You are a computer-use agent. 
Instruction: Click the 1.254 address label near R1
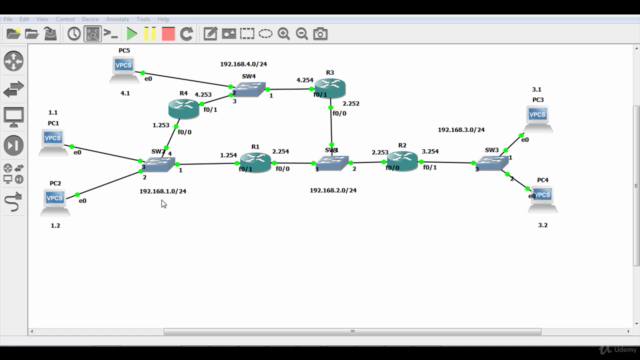pos(229,155)
